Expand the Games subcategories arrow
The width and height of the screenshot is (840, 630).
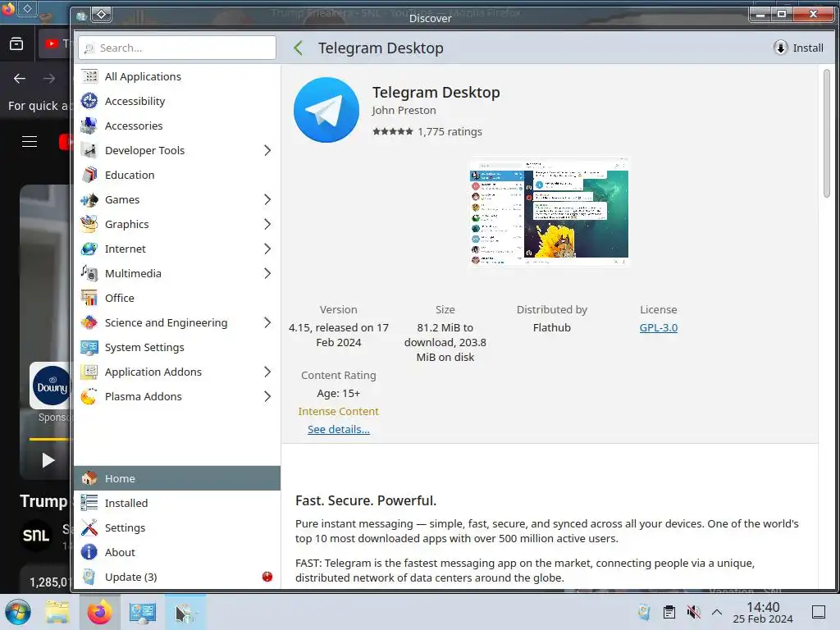coord(267,200)
